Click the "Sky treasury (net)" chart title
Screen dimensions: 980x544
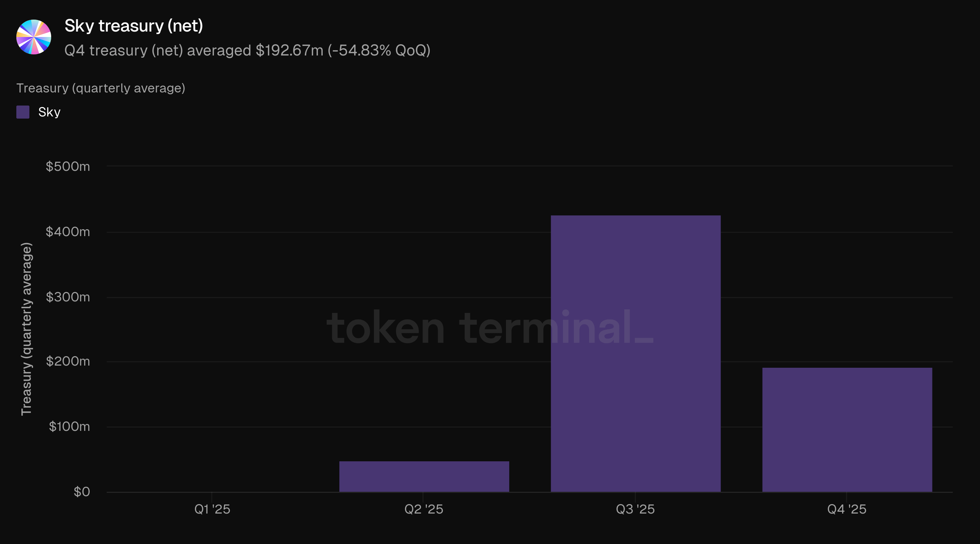[134, 26]
